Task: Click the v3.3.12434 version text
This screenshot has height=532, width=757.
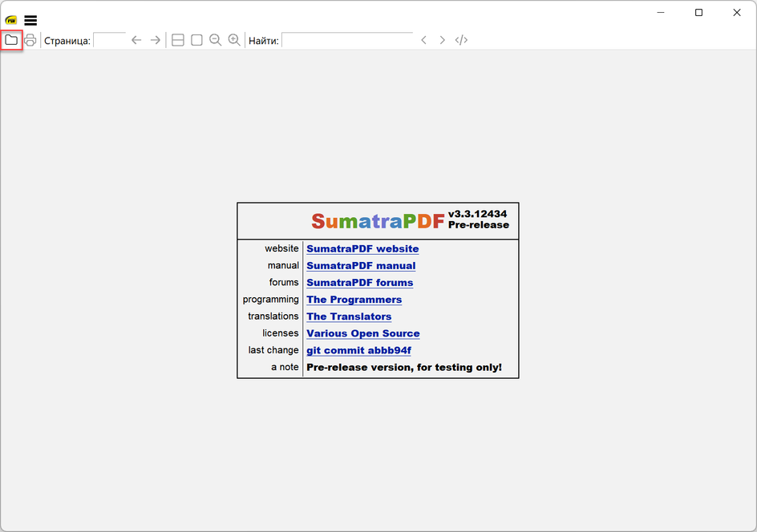Action: coord(477,214)
